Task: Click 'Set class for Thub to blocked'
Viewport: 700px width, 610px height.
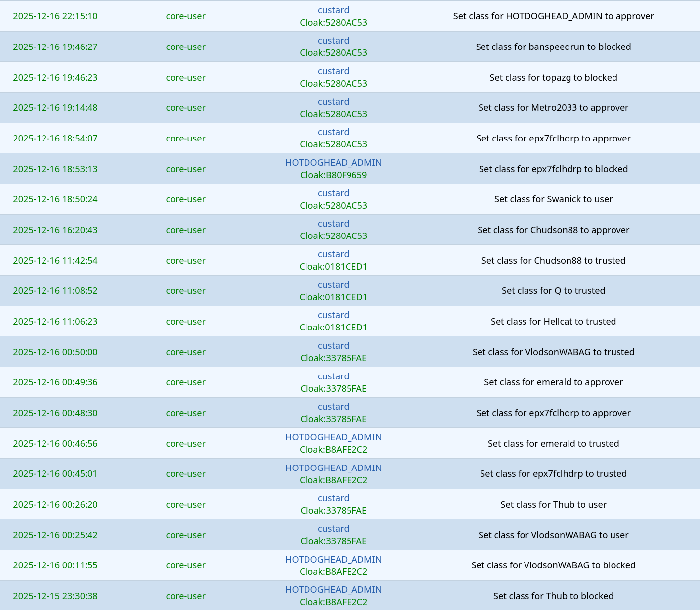Action: (x=553, y=596)
